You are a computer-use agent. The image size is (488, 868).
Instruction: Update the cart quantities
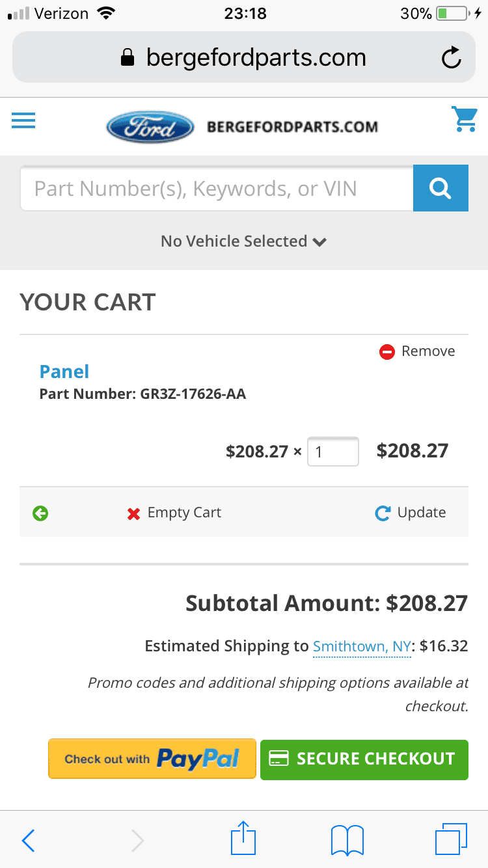click(411, 513)
